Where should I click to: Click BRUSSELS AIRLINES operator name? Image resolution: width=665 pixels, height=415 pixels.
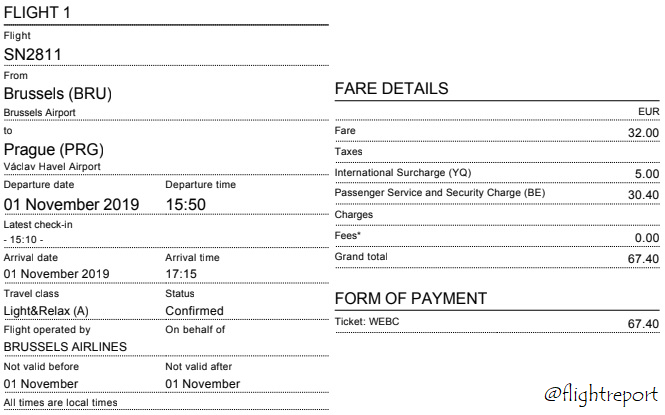pyautogui.click(x=65, y=347)
